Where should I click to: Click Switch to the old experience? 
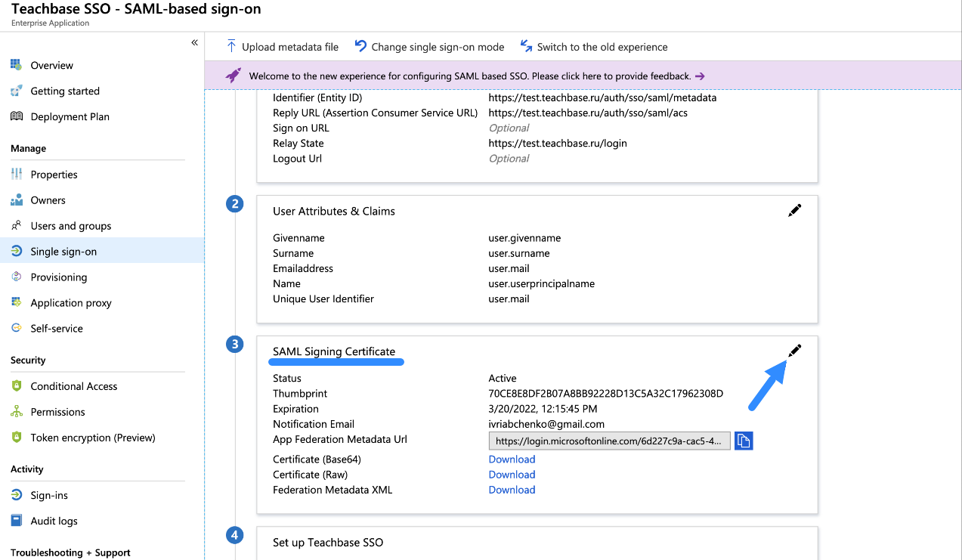[602, 46]
